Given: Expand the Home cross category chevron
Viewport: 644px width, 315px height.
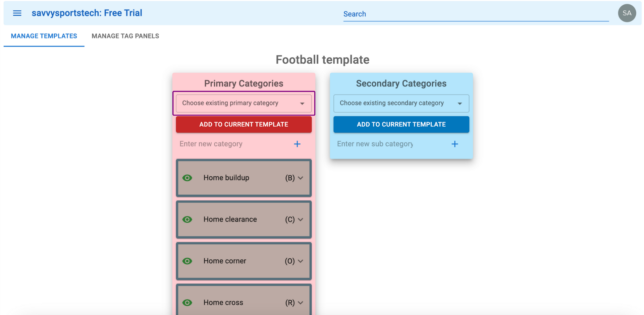Looking at the screenshot, I should (301, 303).
